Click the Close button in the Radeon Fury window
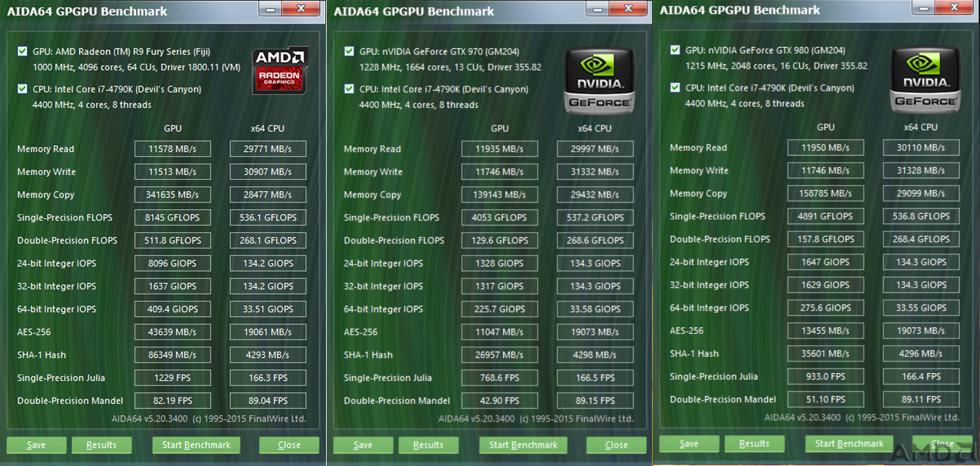 click(289, 445)
